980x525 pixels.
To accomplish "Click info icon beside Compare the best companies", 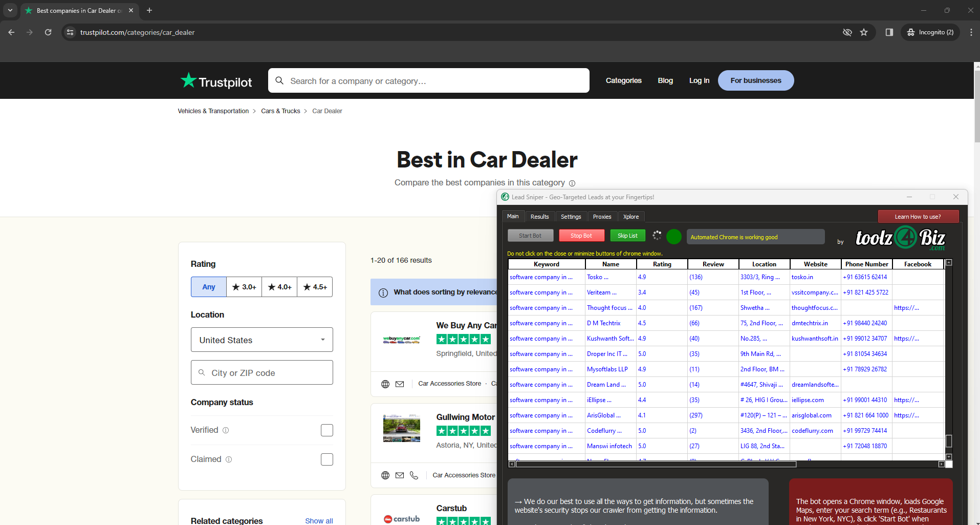I will tap(572, 183).
